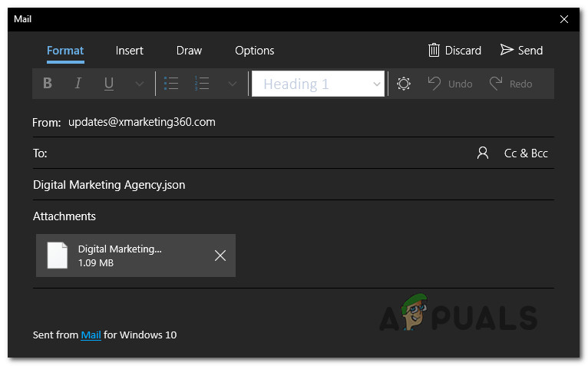Switch to the Options tab
The width and height of the screenshot is (588, 366).
pos(255,51)
